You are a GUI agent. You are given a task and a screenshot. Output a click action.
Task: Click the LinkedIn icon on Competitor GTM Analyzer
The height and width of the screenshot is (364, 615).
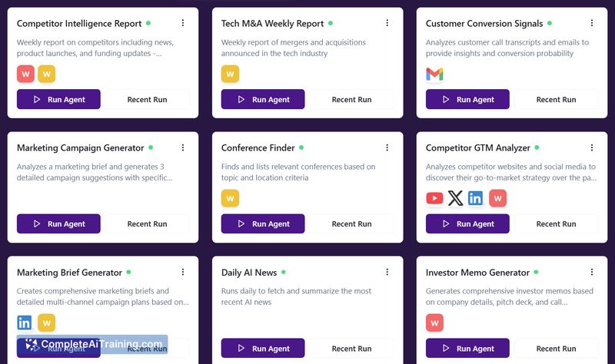(475, 198)
